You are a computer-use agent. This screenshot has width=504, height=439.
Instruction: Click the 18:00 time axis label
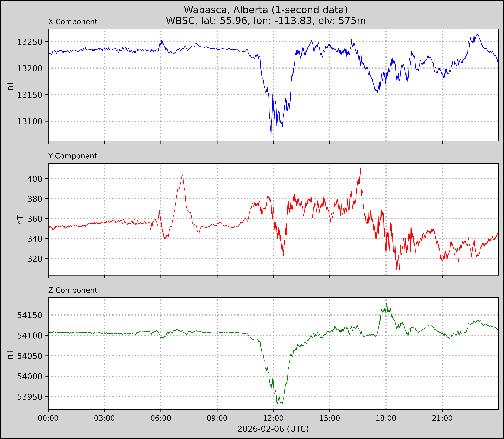click(386, 418)
